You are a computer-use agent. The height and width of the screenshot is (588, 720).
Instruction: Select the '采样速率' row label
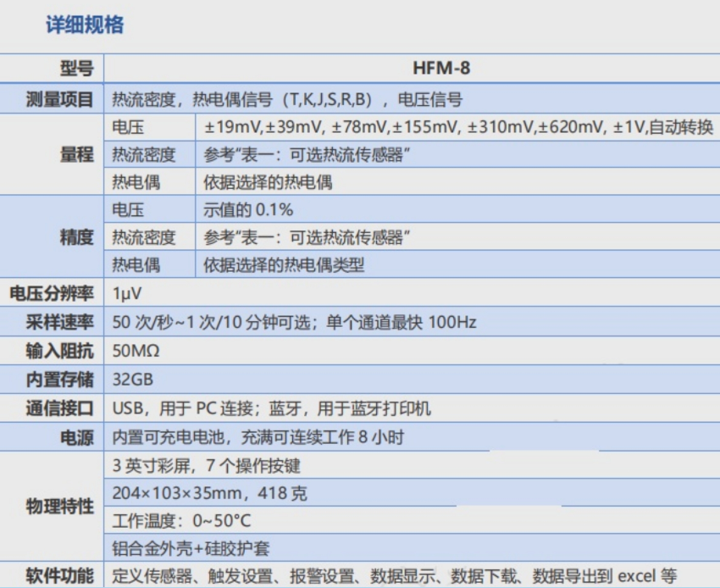pyautogui.click(x=59, y=322)
